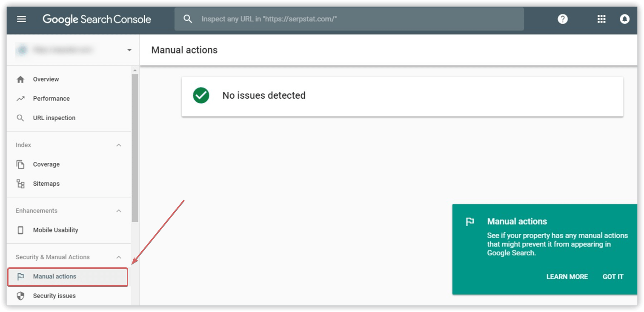Image resolution: width=644 pixels, height=312 pixels.
Task: Select Coverage in the sidebar
Action: click(46, 165)
